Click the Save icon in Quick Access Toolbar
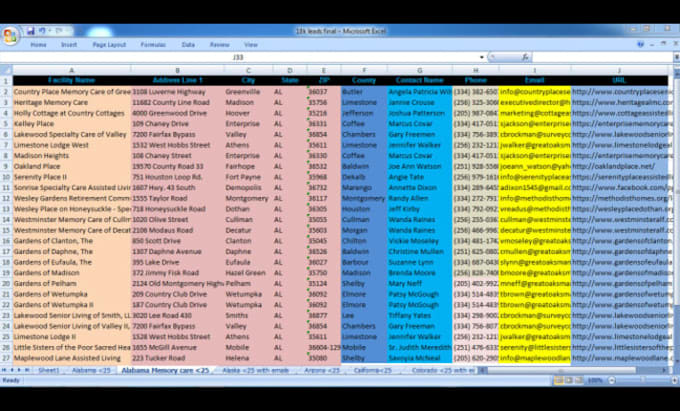Image resolution: width=680 pixels, height=411 pixels. pyautogui.click(x=30, y=31)
